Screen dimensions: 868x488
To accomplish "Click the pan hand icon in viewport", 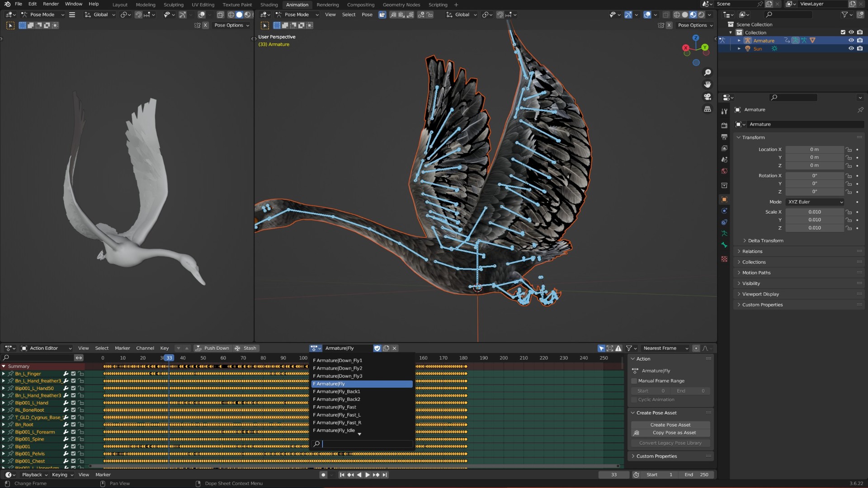I will pyautogui.click(x=708, y=84).
